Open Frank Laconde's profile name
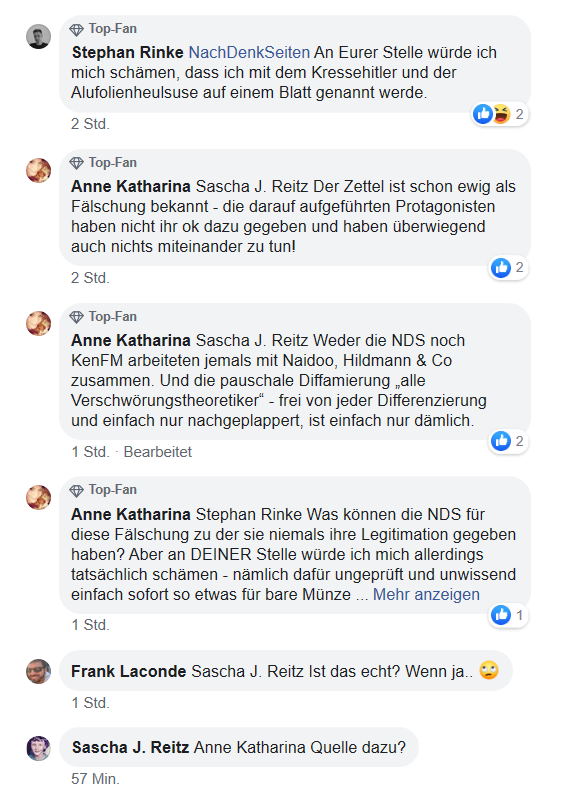The image size is (563, 798). pos(128,671)
